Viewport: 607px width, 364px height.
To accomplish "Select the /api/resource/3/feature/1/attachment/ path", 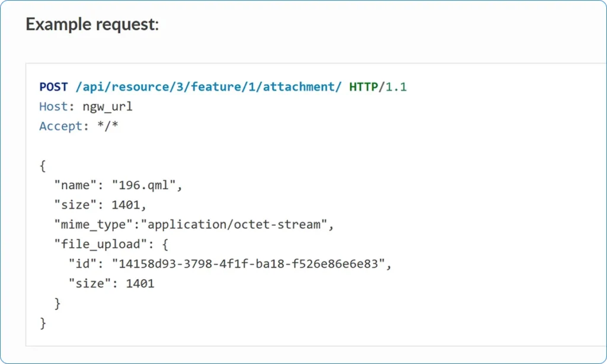I will (209, 87).
